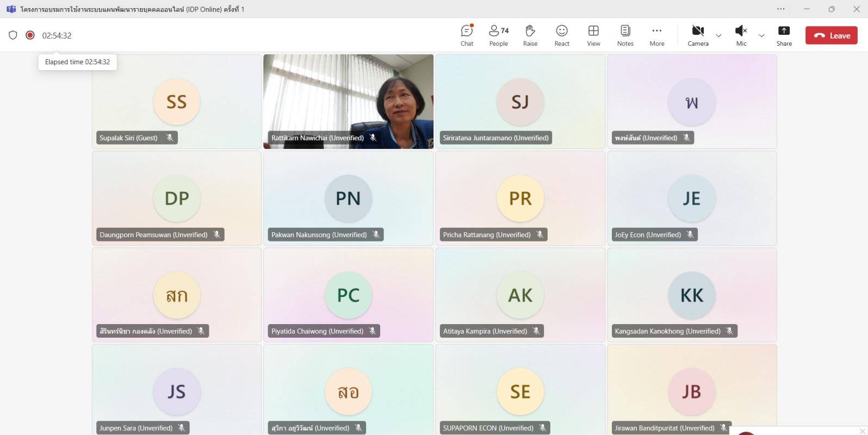Open the More actions menu
Screen dimensions: 868x435
coord(656,35)
